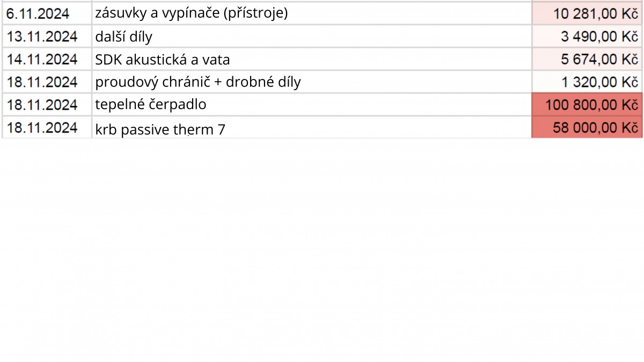This screenshot has width=644, height=362.
Task: Select the 1 320,00 Kč amount cell
Action: pos(587,82)
